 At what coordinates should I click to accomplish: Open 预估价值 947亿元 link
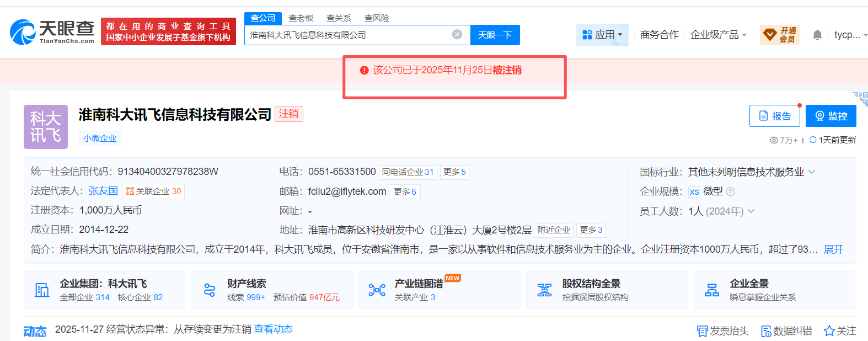[307, 297]
